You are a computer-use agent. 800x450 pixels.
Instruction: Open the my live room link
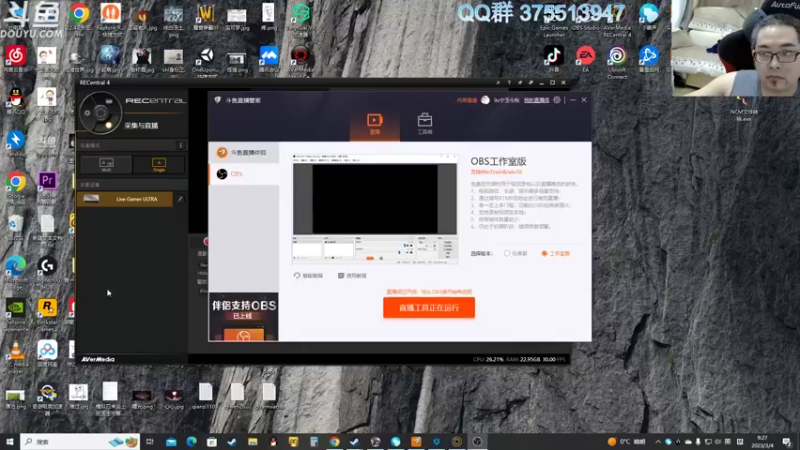pos(536,101)
